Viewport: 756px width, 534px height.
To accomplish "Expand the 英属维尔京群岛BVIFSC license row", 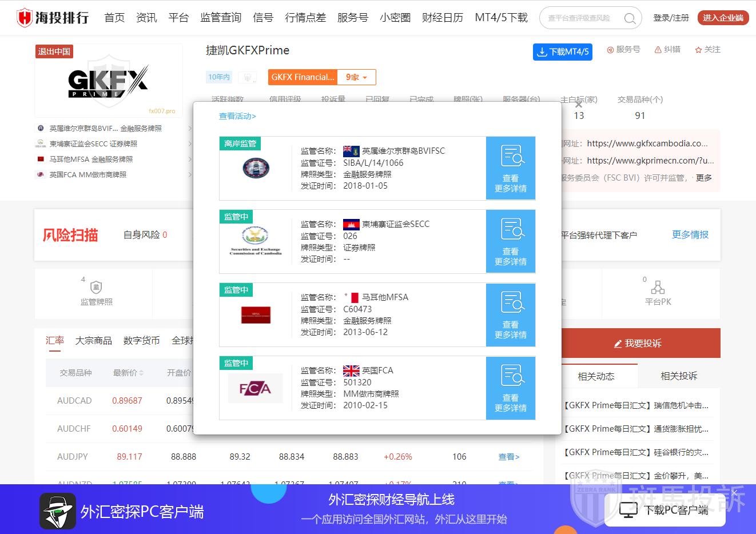I will click(x=190, y=129).
